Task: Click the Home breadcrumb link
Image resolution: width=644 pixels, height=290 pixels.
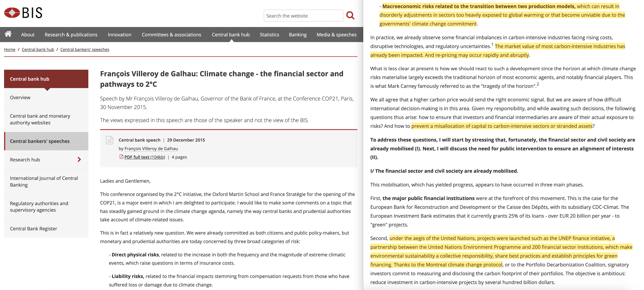Action: tap(10, 50)
